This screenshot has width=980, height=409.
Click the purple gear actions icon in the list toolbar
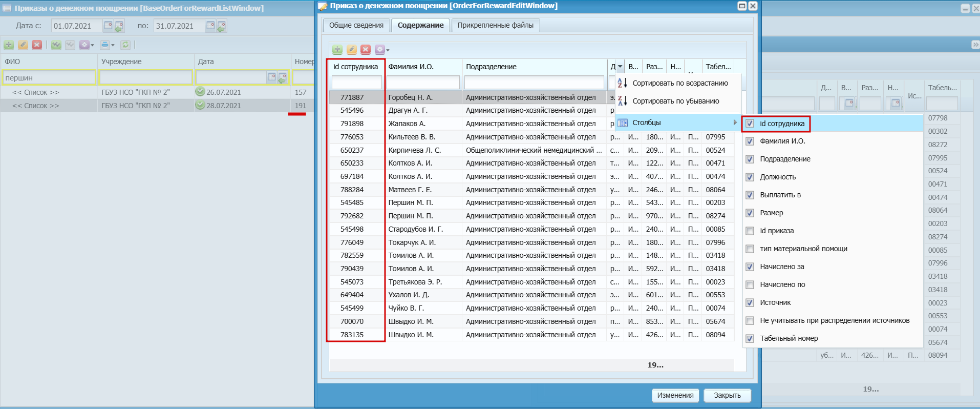(x=84, y=45)
